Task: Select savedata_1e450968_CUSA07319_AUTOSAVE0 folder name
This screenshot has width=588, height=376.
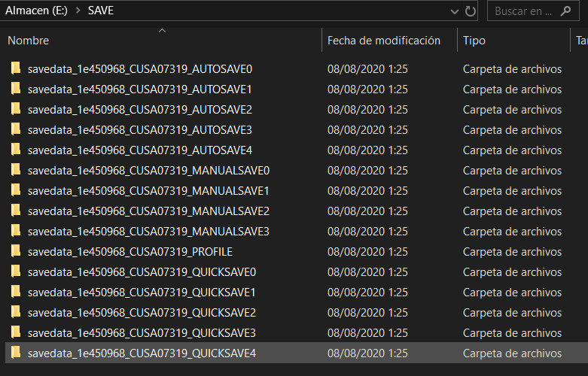Action: point(140,69)
